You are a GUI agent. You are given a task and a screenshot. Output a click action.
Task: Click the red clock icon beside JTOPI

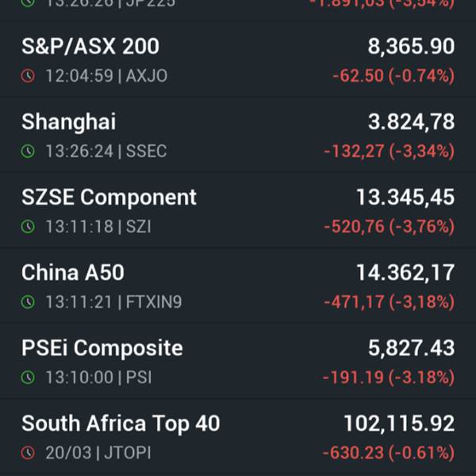29,453
